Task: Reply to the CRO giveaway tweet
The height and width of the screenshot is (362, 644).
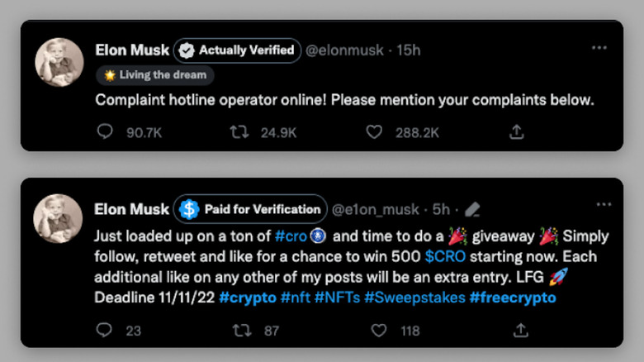Action: click(x=105, y=330)
